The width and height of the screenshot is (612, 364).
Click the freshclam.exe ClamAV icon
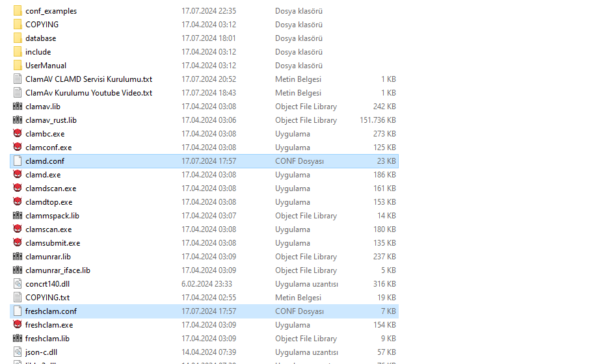pos(18,324)
